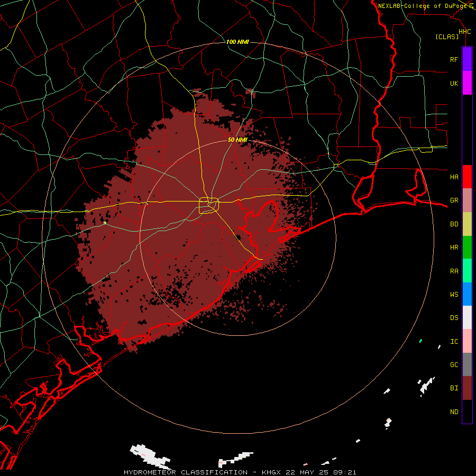
Task: Click the yellow loop highway marker at radar center
Action: tap(209, 206)
